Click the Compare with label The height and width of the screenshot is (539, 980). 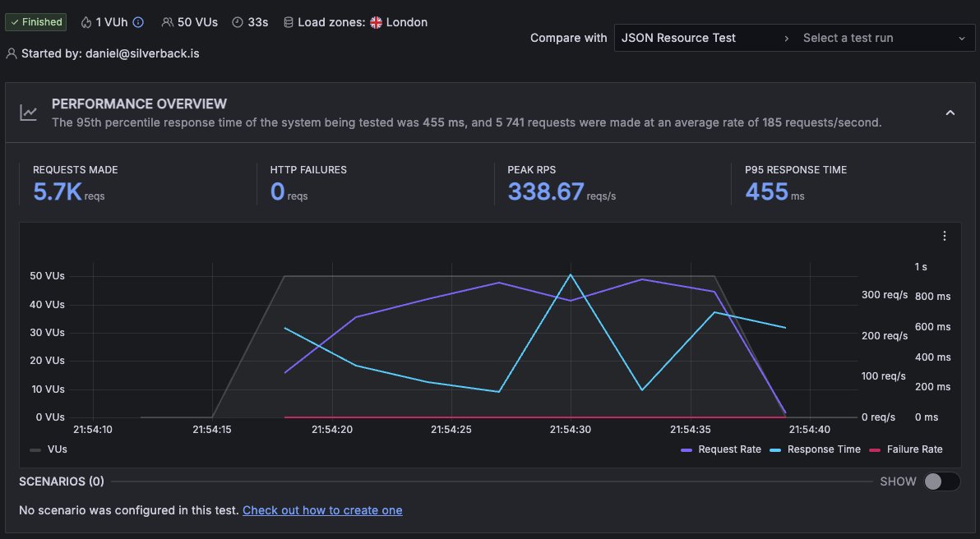[568, 38]
